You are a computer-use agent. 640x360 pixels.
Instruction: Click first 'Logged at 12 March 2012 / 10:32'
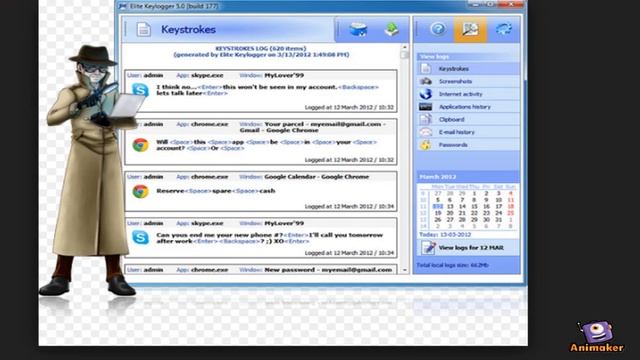349,107
